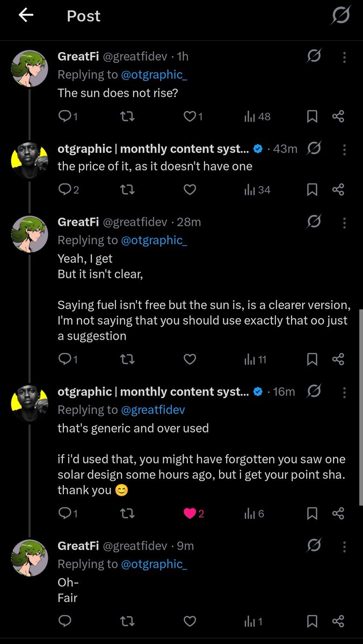Like the "Oh- Fair" reply
This screenshot has width=363, height=644.
(190, 621)
